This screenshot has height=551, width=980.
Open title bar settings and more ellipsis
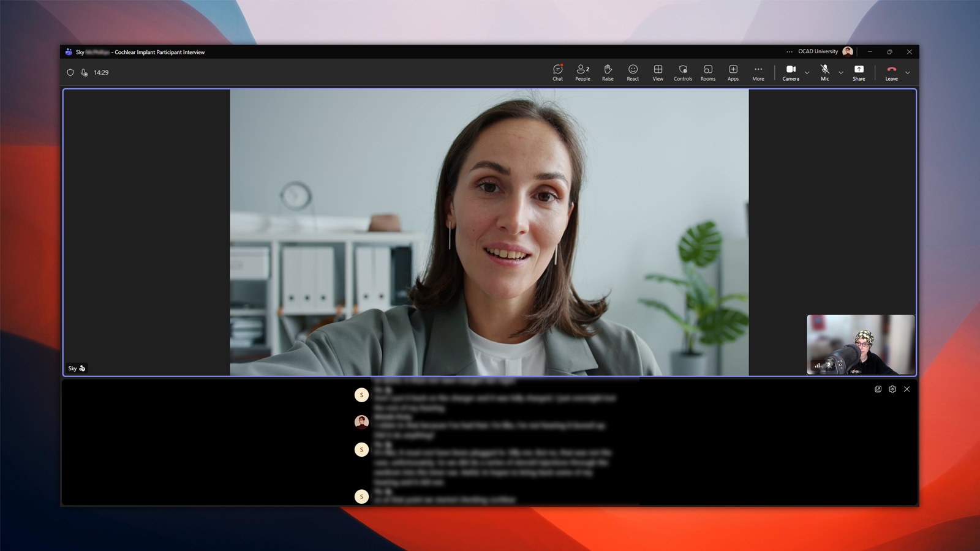pyautogui.click(x=790, y=51)
